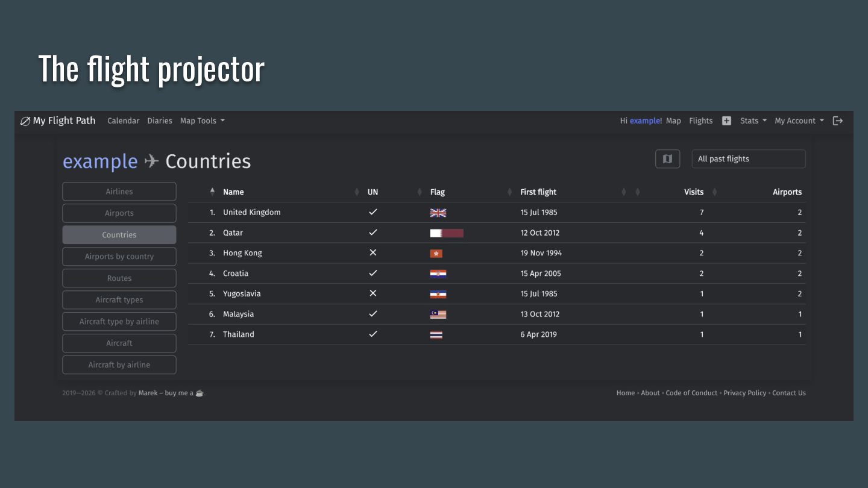868x488 pixels.
Task: Click the Malaysia flag icon
Action: point(438,314)
